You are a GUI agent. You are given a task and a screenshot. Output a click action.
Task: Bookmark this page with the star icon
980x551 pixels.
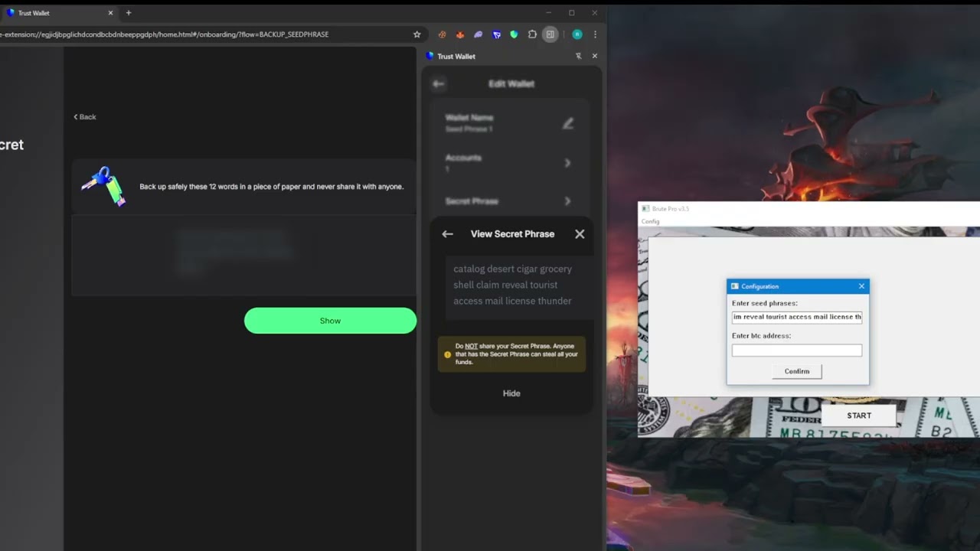click(x=416, y=34)
